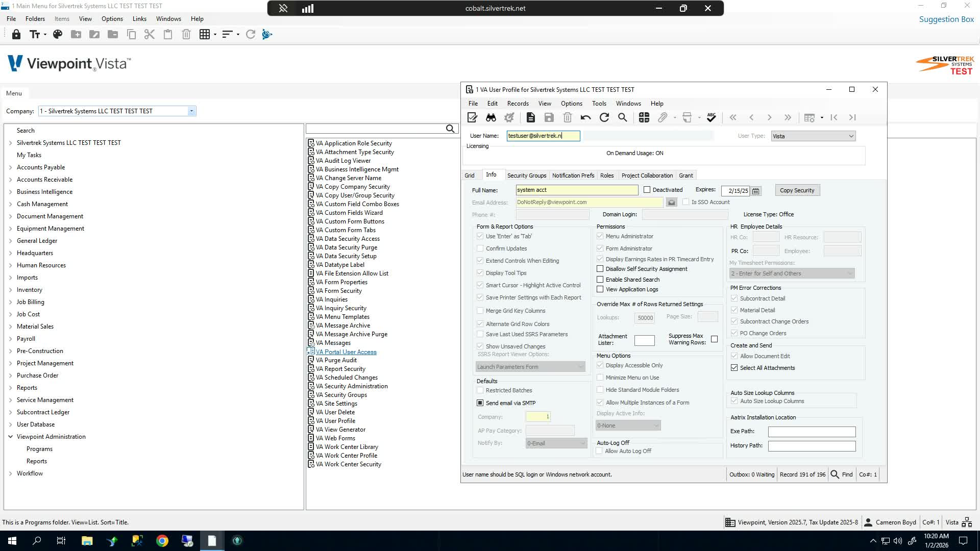Open the Records menu in User Profile
Viewport: 980px width, 551px height.
tap(518, 104)
